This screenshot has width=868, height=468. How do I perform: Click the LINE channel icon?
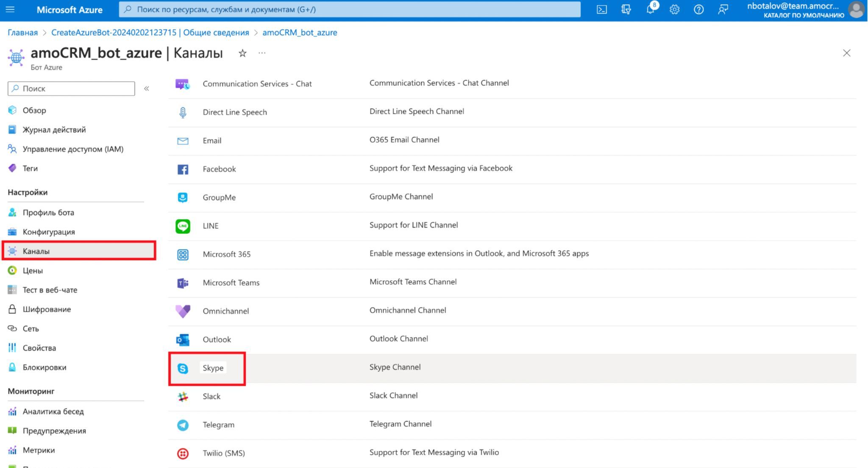tap(183, 226)
